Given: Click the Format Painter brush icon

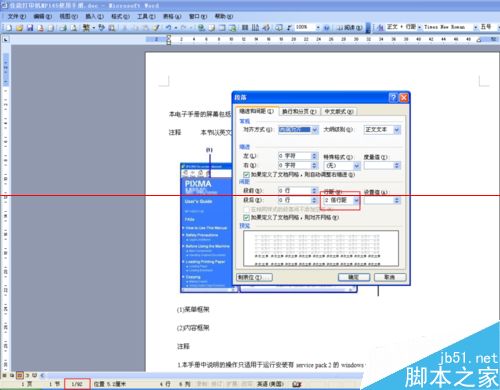Looking at the screenshot, I should click(156, 28).
